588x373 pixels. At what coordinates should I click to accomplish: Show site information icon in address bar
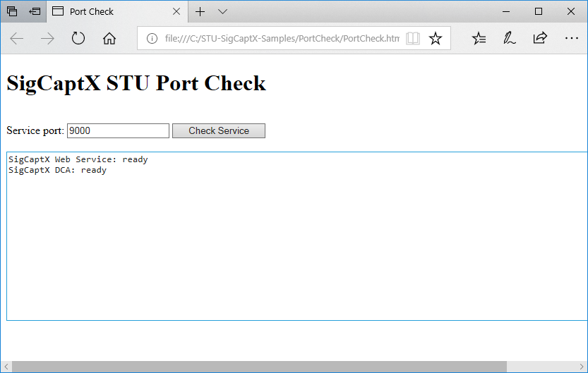click(x=152, y=38)
